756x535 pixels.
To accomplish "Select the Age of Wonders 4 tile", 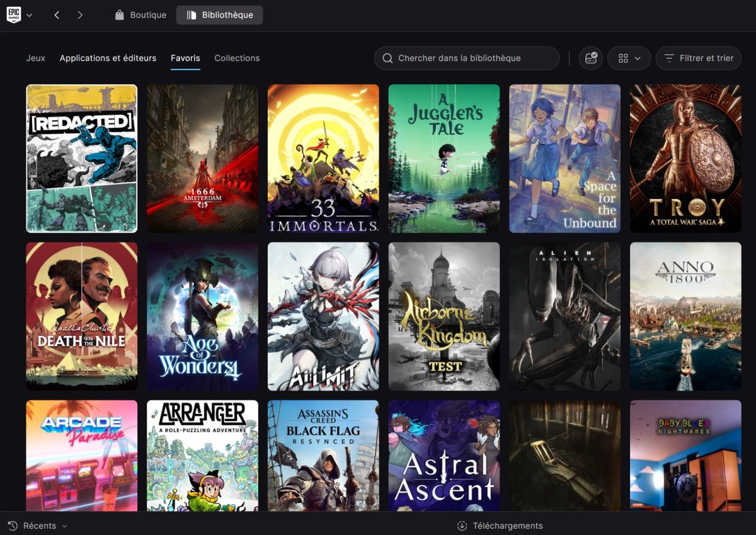I will click(x=202, y=316).
